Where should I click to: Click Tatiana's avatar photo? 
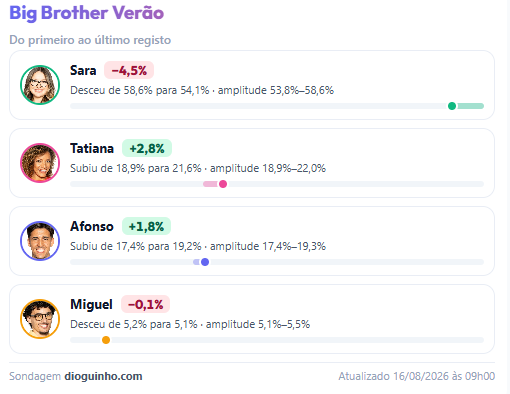pyautogui.click(x=40, y=163)
